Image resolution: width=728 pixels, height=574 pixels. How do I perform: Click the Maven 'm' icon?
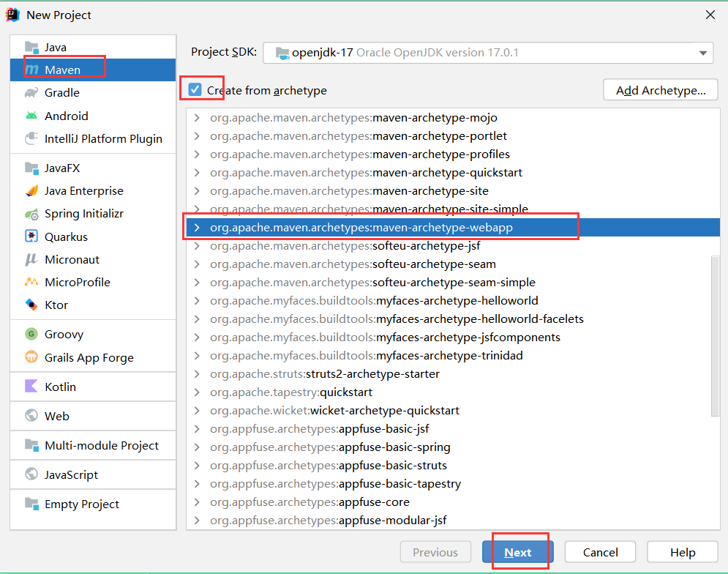[x=31, y=70]
